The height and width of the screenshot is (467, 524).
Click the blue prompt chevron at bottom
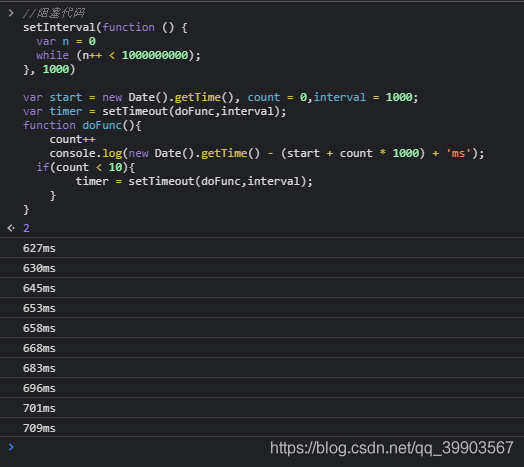pyautogui.click(x=11, y=447)
